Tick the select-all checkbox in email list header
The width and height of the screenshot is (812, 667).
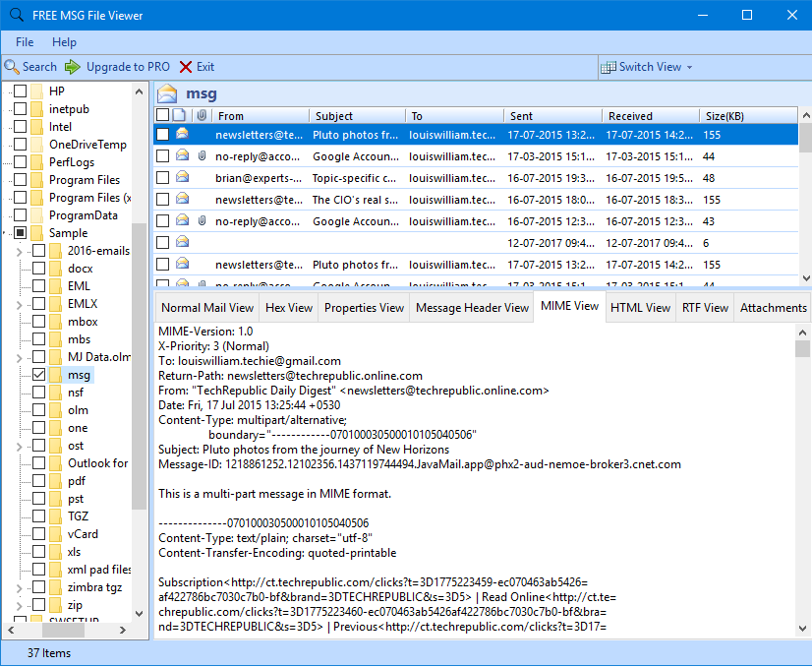162,115
